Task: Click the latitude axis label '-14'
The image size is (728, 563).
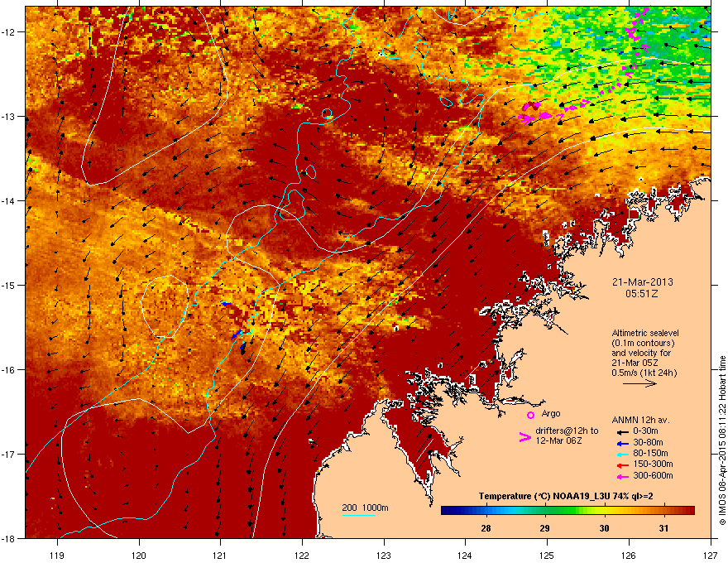Action: point(9,201)
